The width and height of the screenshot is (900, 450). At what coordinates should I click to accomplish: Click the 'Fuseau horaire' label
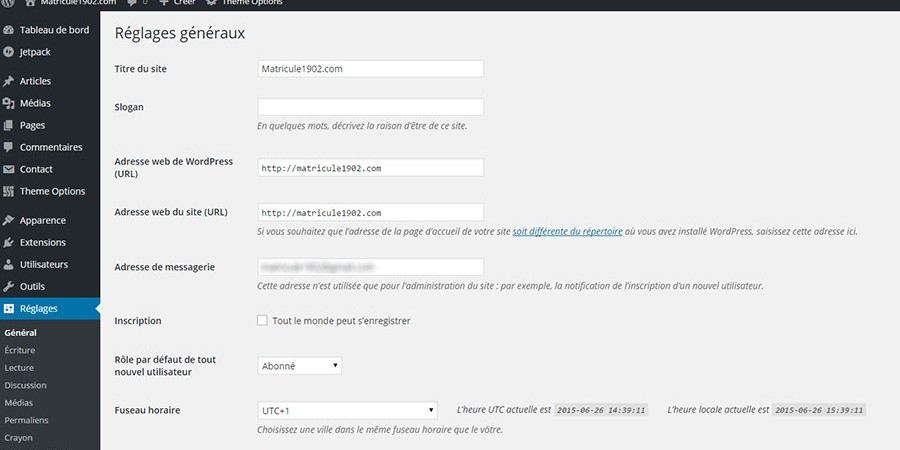click(x=148, y=410)
